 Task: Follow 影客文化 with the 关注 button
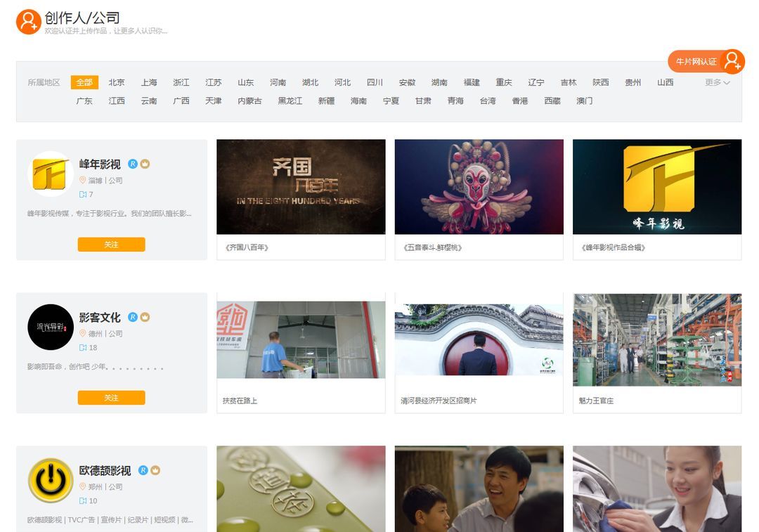tap(111, 398)
